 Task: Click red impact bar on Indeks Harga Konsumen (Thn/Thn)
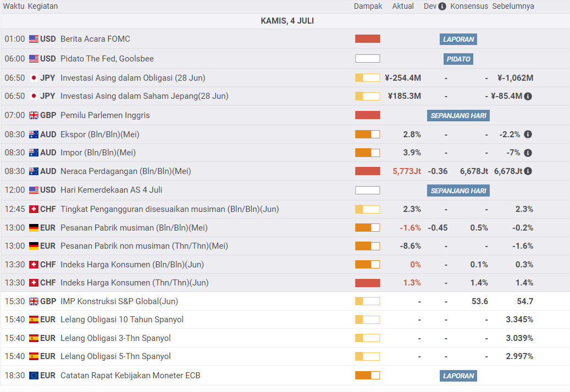point(367,283)
